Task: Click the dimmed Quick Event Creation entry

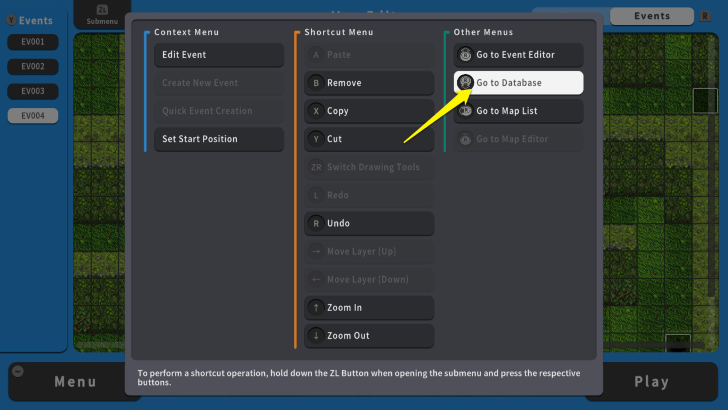Action: click(219, 111)
